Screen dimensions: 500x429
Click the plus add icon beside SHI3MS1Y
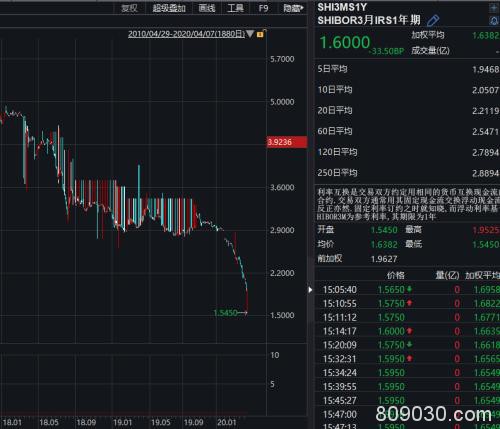click(494, 7)
